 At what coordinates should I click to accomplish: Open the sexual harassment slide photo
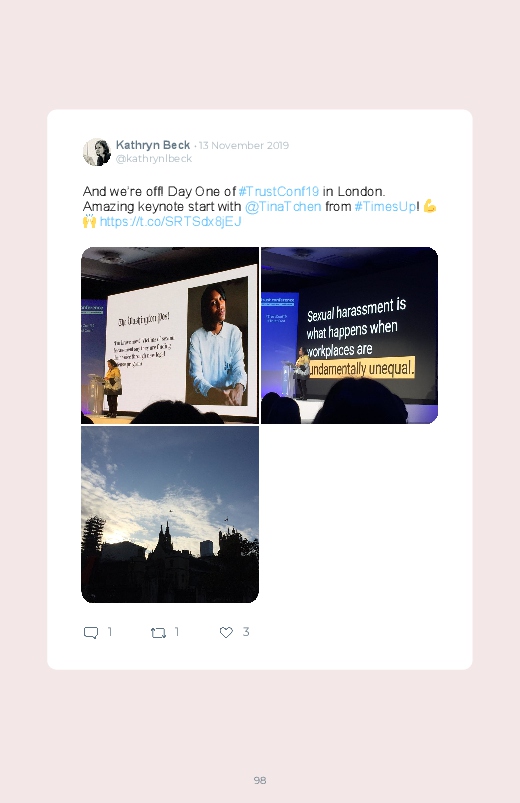(349, 335)
